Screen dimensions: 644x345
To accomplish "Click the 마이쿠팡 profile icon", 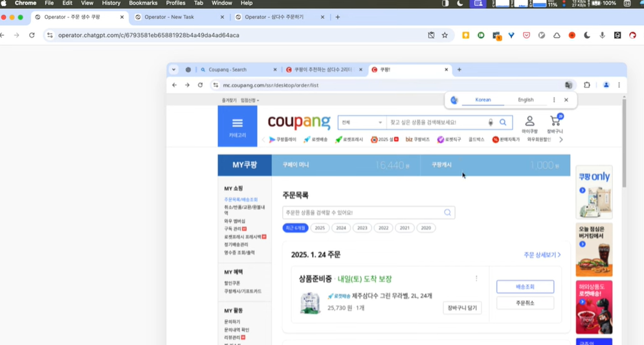I will pyautogui.click(x=529, y=122).
